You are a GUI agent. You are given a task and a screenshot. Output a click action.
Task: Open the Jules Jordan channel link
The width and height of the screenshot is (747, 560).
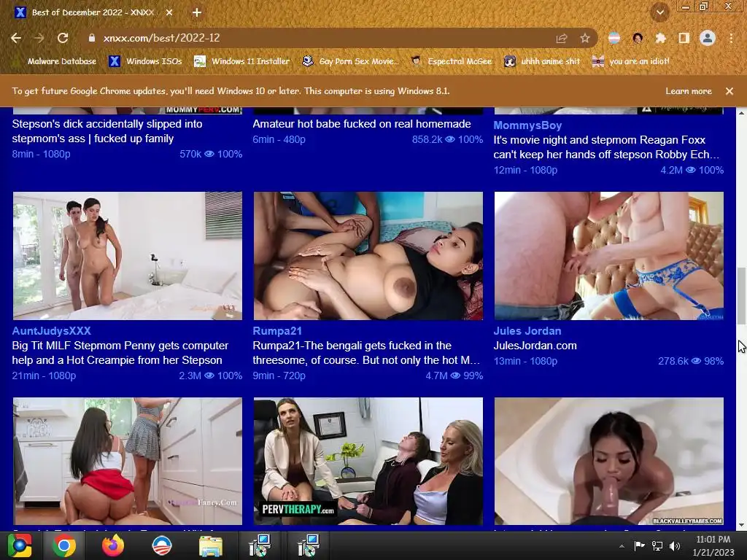point(527,331)
